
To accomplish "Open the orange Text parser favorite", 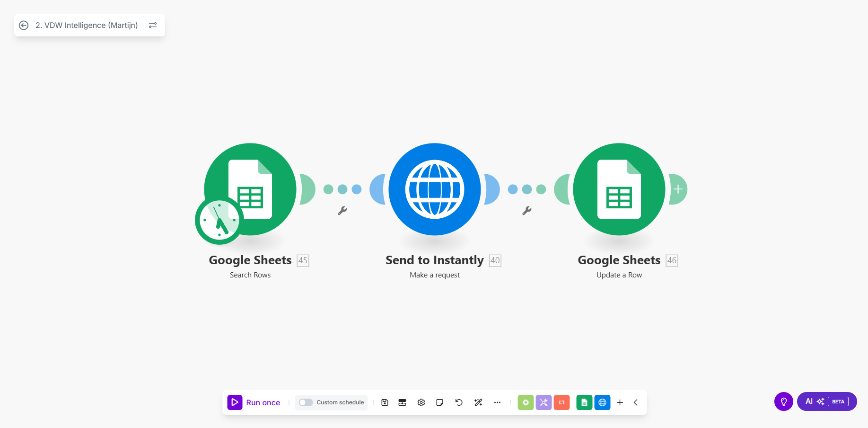I will point(561,402).
